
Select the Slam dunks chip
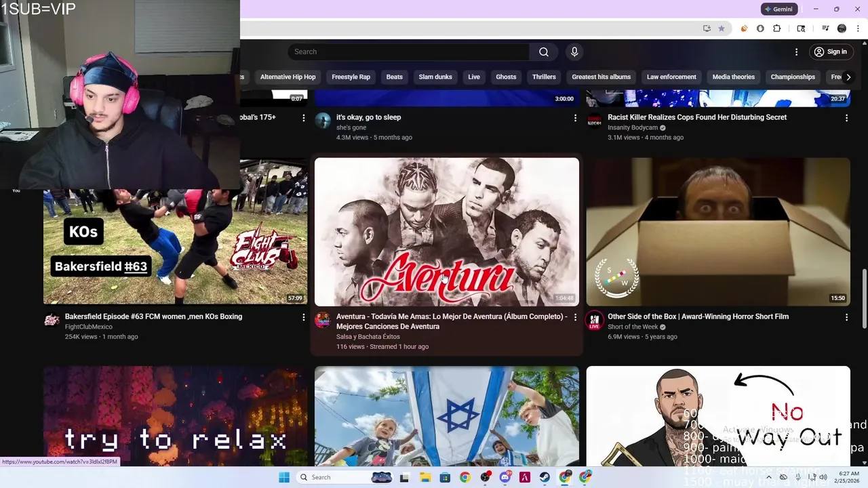point(435,77)
